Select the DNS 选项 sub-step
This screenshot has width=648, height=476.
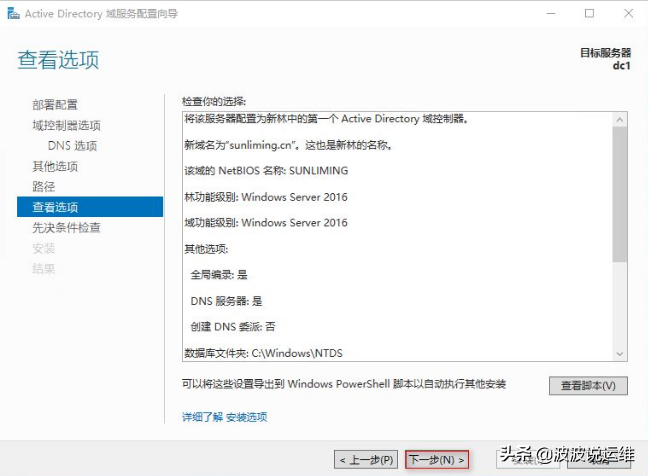[x=72, y=146]
